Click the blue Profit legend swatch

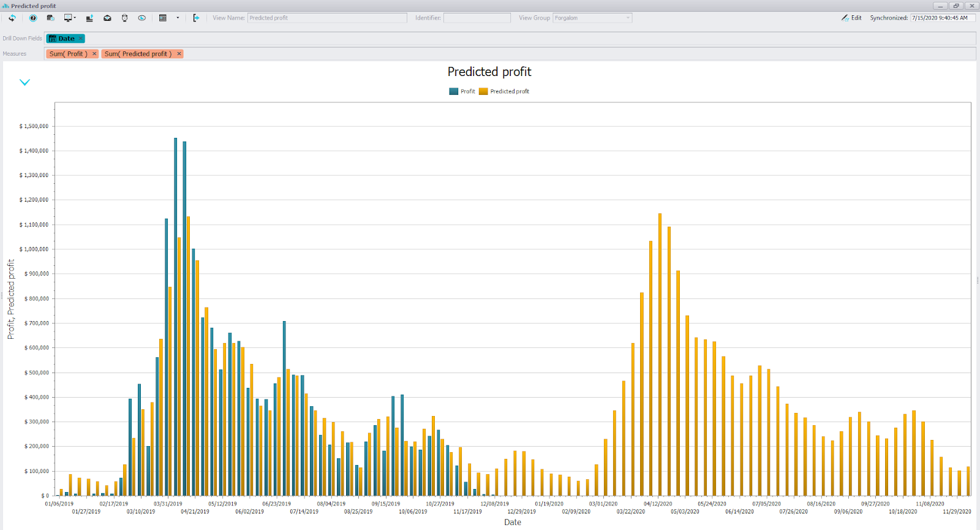453,91
